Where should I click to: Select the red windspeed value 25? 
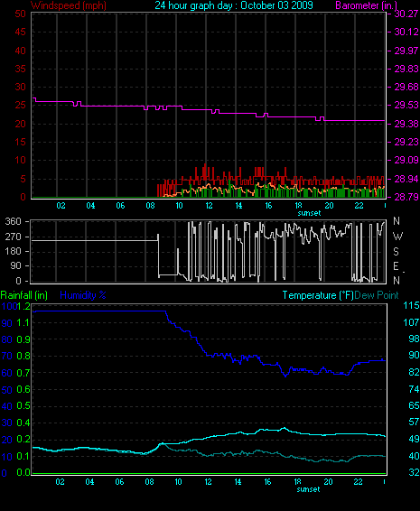pyautogui.click(x=20, y=106)
